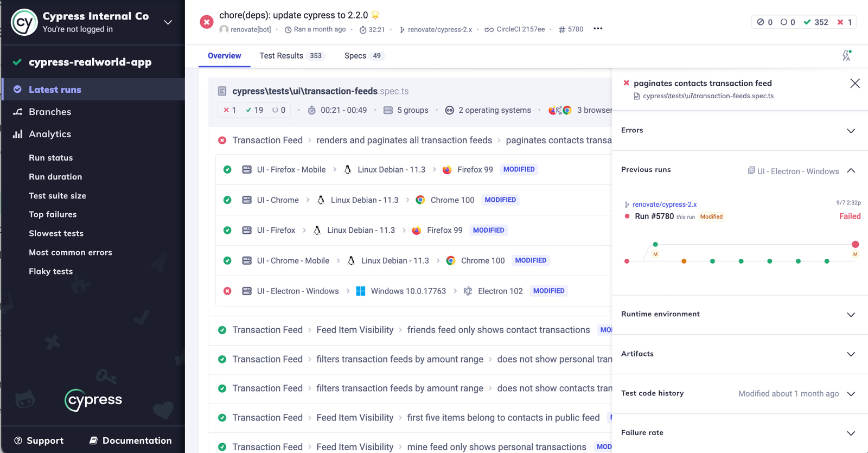Click the Support link

coord(39,441)
